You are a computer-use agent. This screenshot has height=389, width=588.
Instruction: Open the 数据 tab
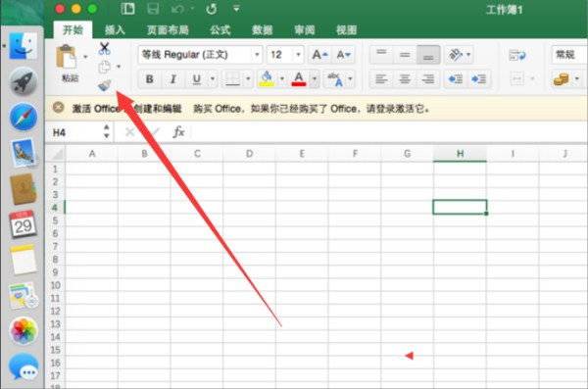tap(262, 29)
